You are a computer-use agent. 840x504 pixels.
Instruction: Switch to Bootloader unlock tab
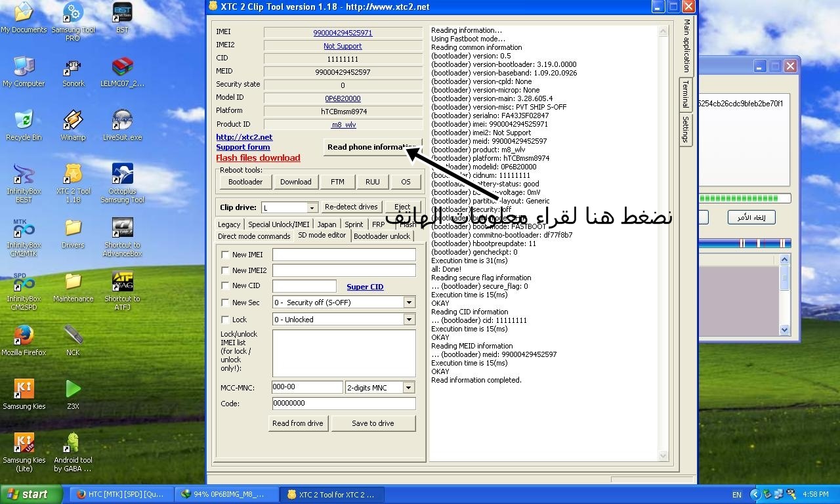click(x=382, y=236)
